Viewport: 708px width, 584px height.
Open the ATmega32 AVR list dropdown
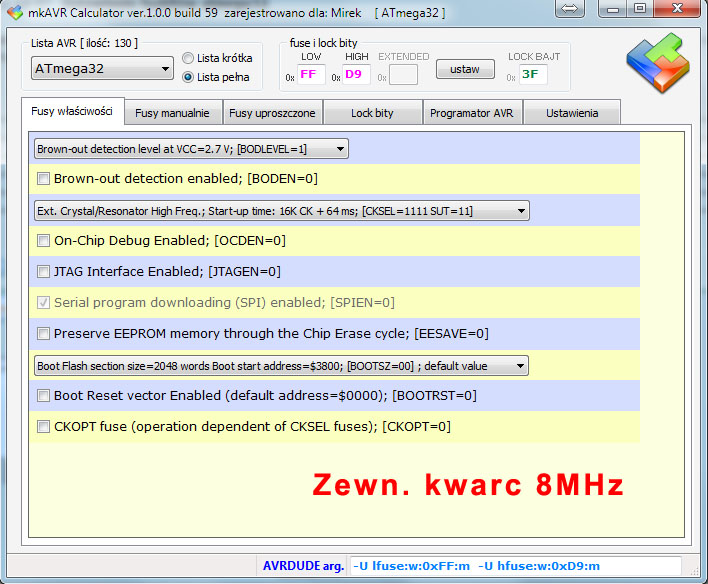tap(102, 69)
